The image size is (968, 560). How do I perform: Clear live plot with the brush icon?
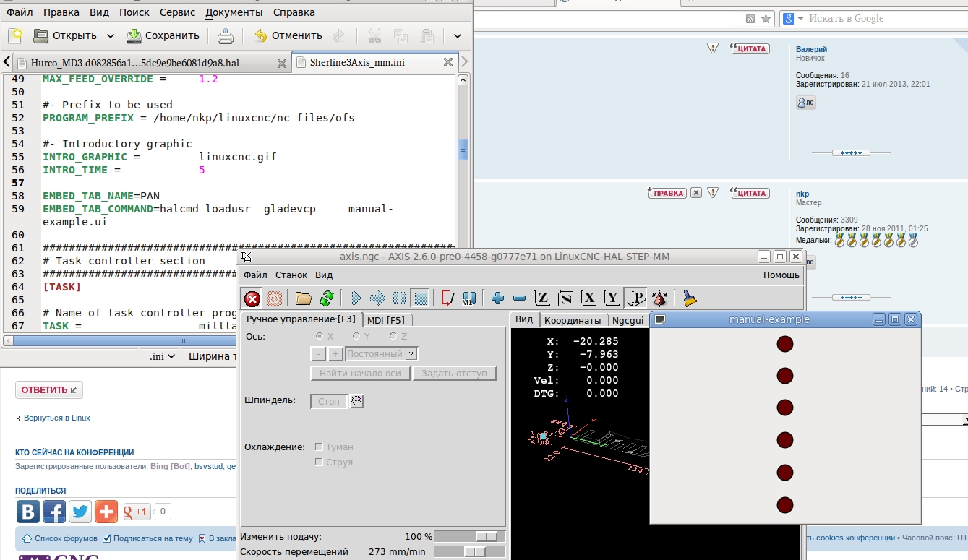tap(690, 298)
